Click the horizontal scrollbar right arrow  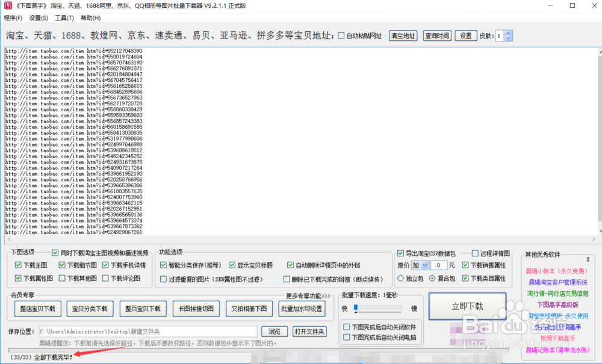click(594, 239)
